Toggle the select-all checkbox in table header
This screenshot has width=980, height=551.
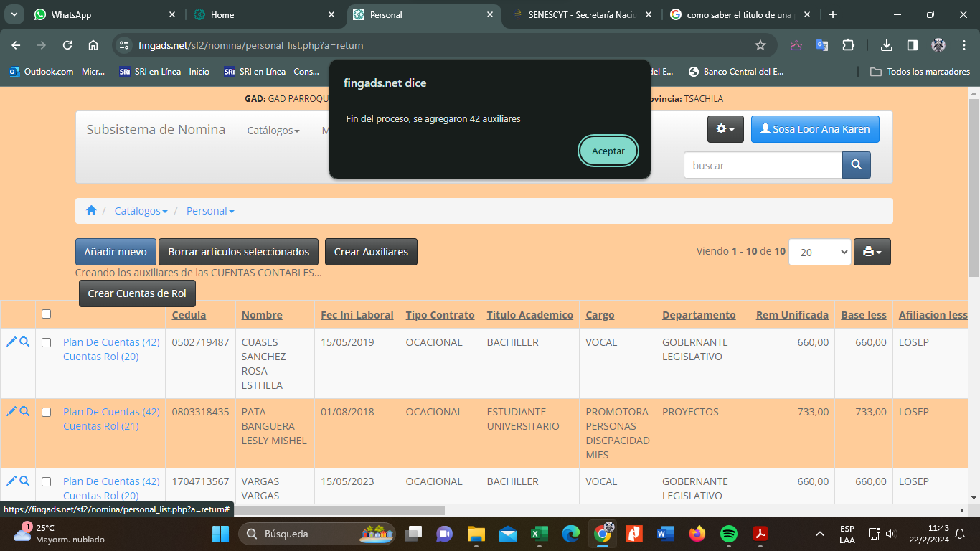47,314
